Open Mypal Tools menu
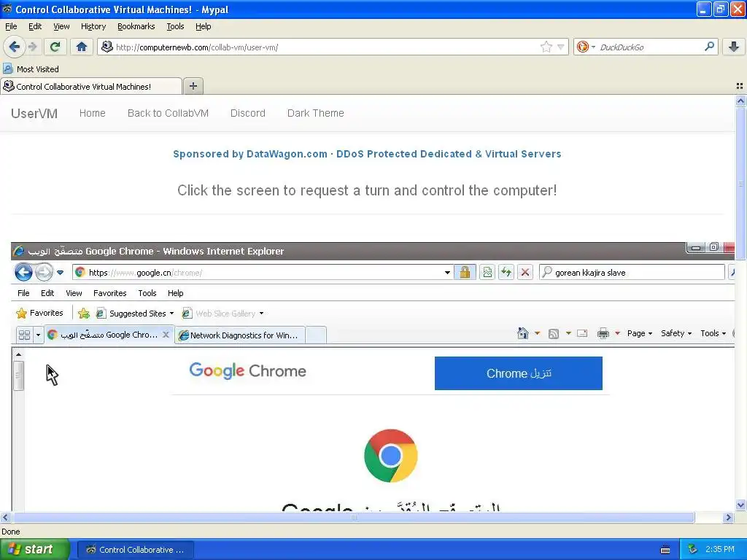 point(175,26)
